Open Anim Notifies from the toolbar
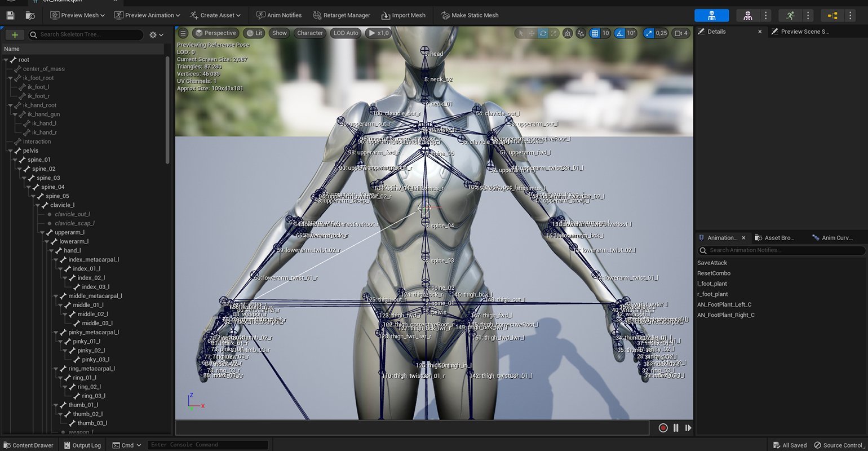Viewport: 868px width, 451px height. point(278,15)
